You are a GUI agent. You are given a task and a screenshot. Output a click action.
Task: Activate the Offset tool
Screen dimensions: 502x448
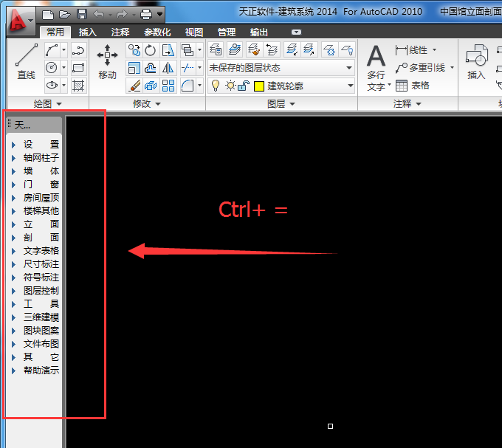click(x=150, y=67)
